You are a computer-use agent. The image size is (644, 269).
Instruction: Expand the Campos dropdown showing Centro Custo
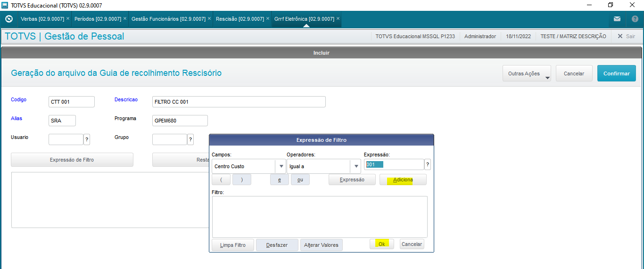[x=281, y=166]
